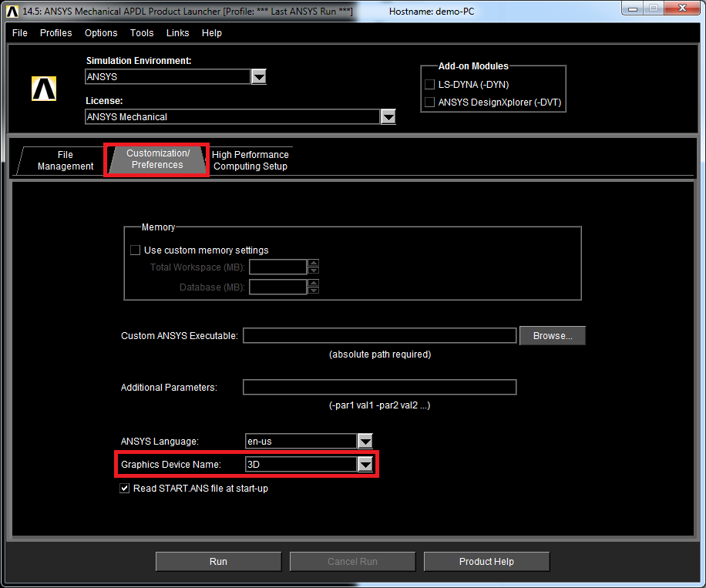Click the Graphics Device Name: label
The width and height of the screenshot is (706, 588).
[170, 464]
